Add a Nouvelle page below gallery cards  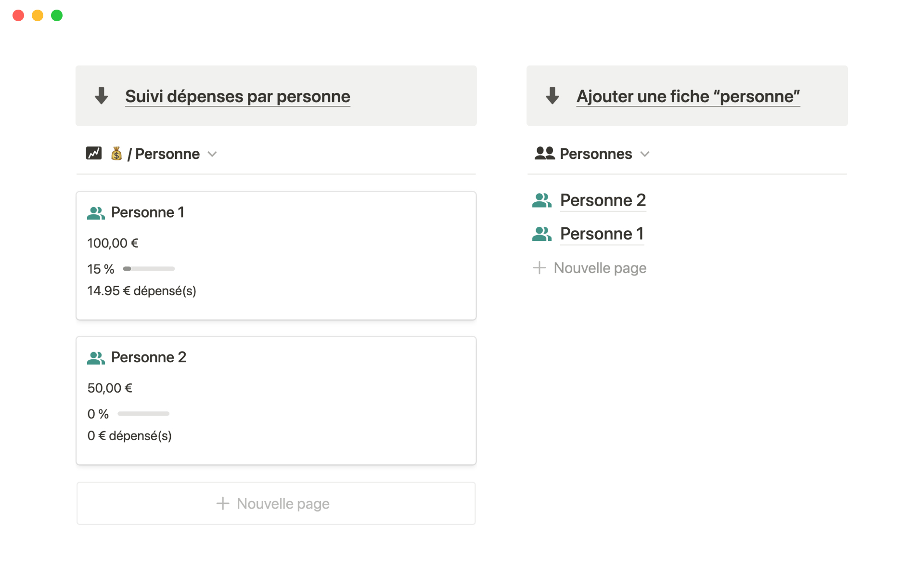276,503
